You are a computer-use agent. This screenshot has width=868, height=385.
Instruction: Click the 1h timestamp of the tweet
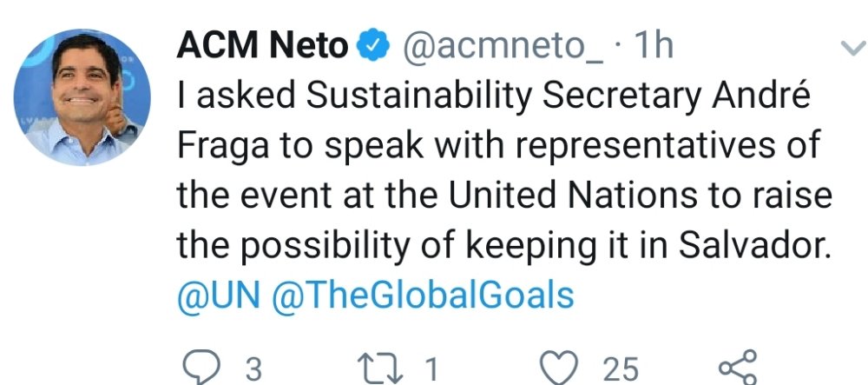[652, 47]
